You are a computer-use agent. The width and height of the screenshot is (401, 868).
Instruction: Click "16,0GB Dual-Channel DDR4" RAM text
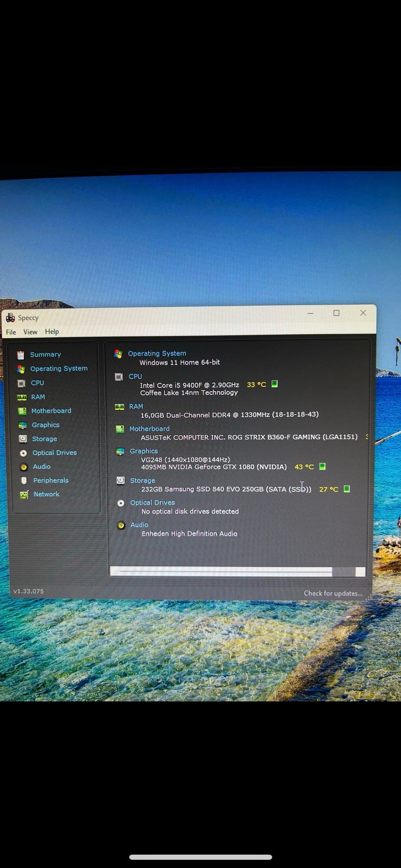coord(185,415)
